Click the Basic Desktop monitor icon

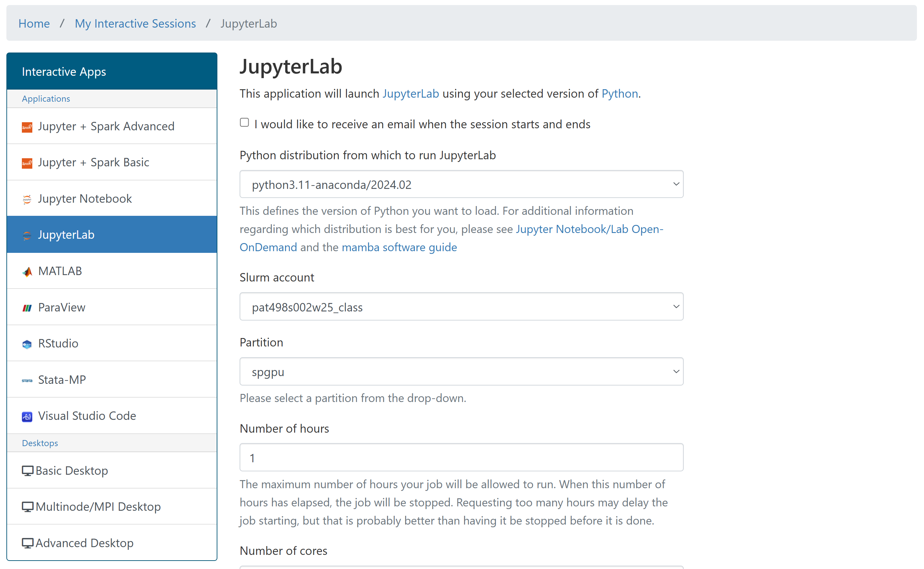[28, 471]
